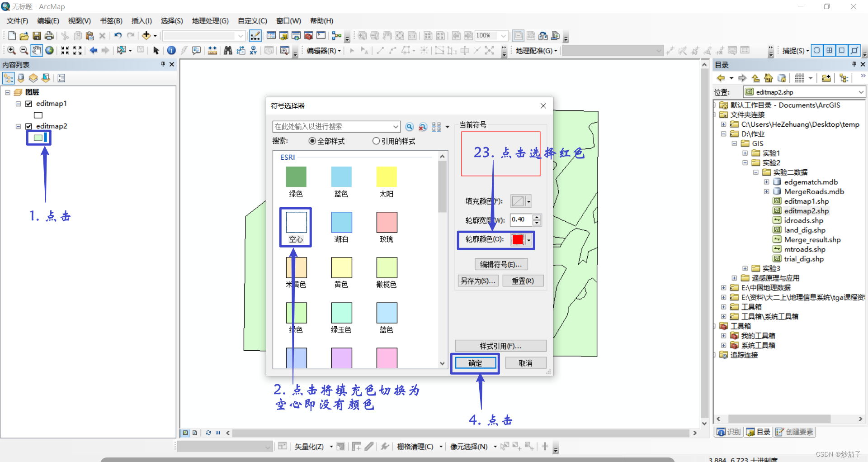Pin the Table of Contents panel
This screenshot has width=868, height=462.
pos(163,65)
